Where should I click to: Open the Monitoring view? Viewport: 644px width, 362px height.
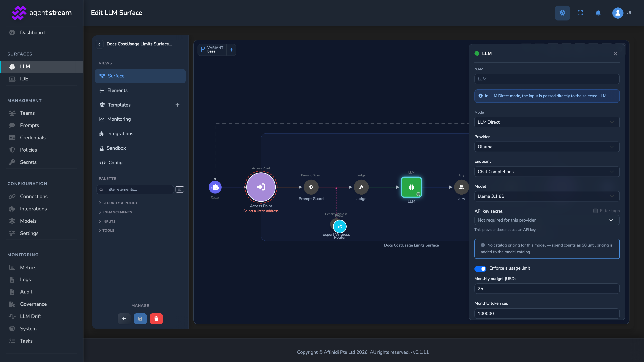click(140, 119)
